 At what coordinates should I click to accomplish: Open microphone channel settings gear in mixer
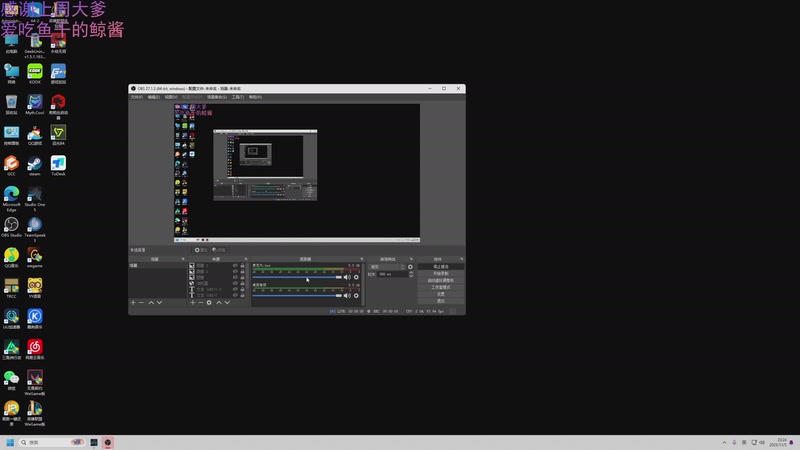pyautogui.click(x=356, y=277)
